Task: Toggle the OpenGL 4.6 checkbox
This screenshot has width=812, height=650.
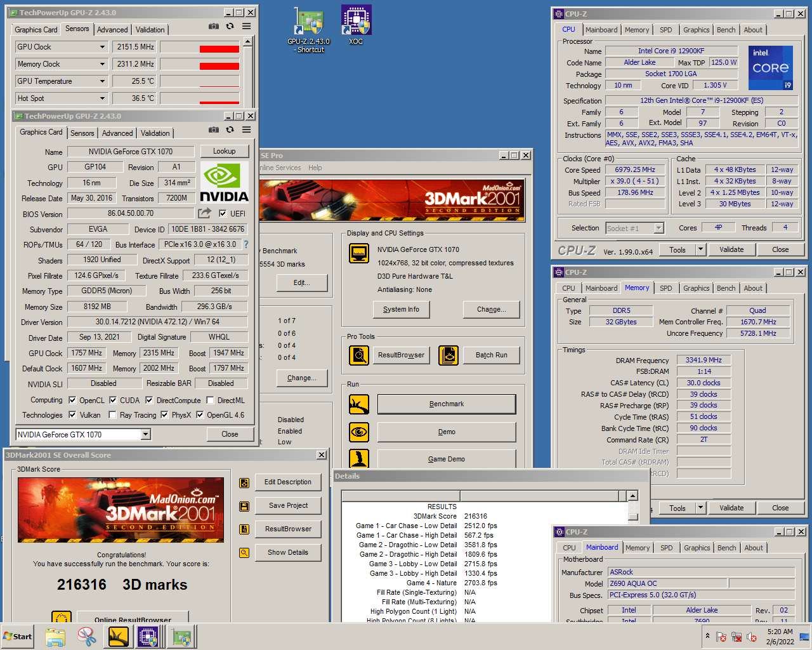Action: [200, 415]
